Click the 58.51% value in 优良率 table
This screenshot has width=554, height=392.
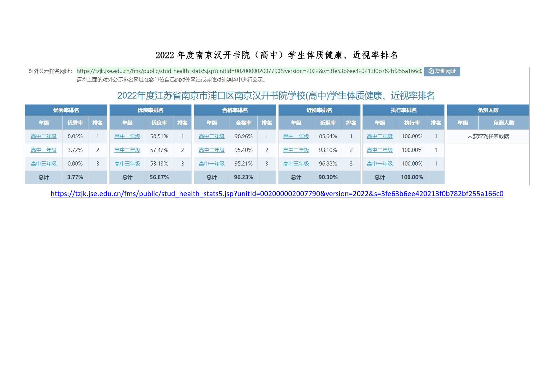[x=159, y=136]
